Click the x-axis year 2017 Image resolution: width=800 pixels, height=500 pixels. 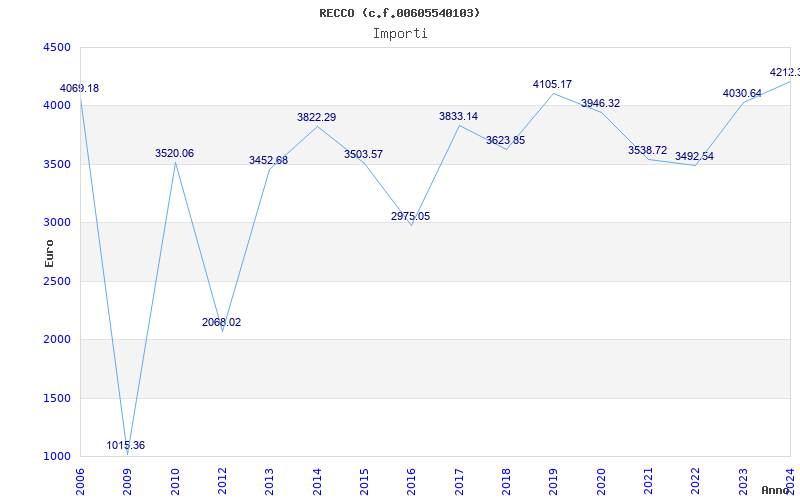pyautogui.click(x=459, y=482)
